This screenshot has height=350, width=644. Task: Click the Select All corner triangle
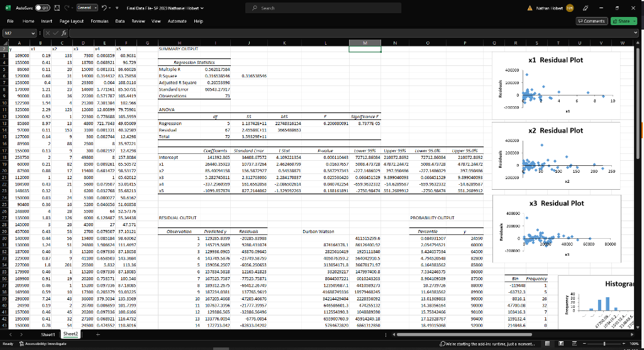click(x=5, y=42)
